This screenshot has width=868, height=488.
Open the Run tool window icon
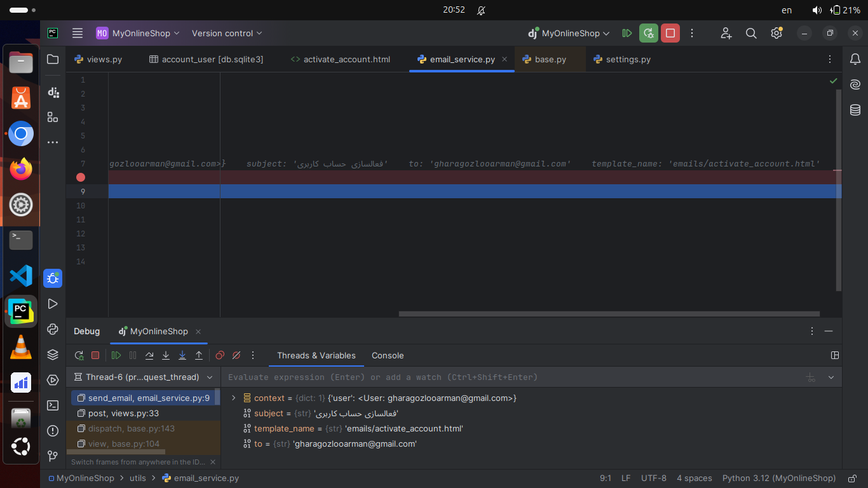tap(53, 304)
